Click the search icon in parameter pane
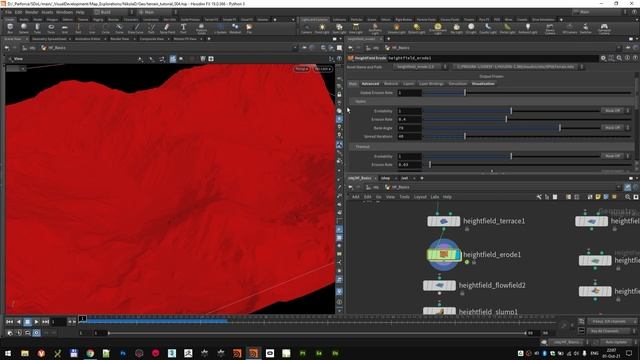The height and width of the screenshot is (360, 640). pyautogui.click(x=619, y=58)
